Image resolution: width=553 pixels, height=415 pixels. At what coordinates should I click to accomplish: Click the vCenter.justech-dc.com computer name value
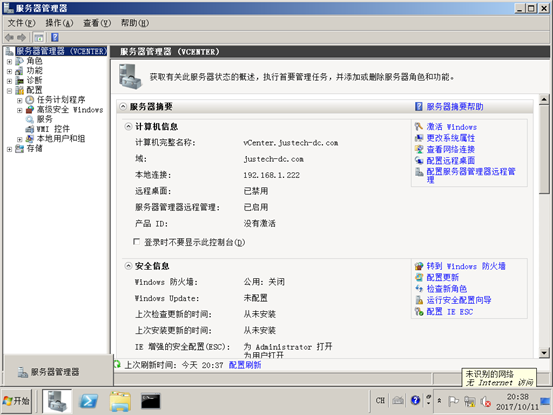coord(291,143)
